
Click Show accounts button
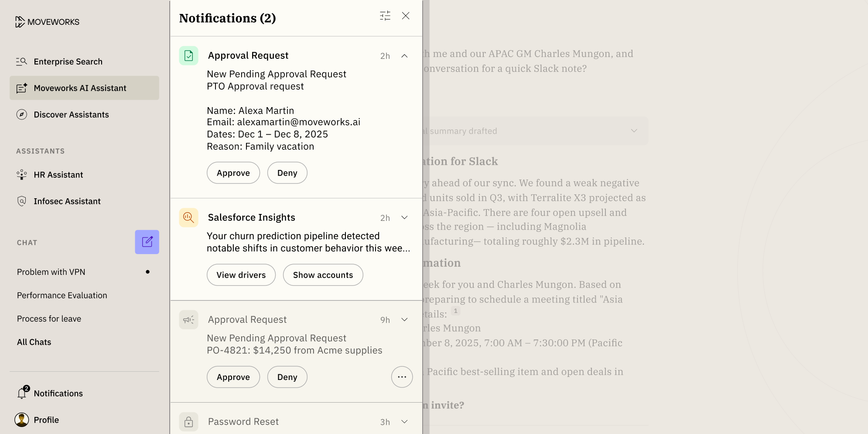[x=323, y=275]
